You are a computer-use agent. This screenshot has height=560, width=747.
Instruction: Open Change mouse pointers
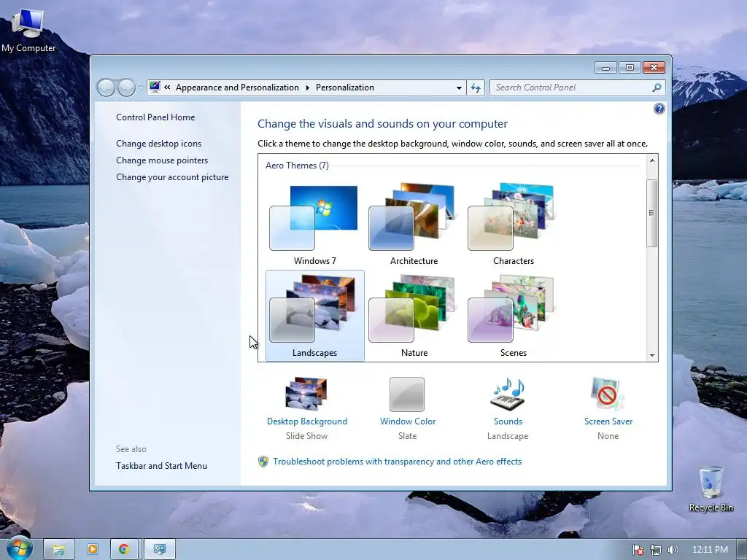coord(162,160)
